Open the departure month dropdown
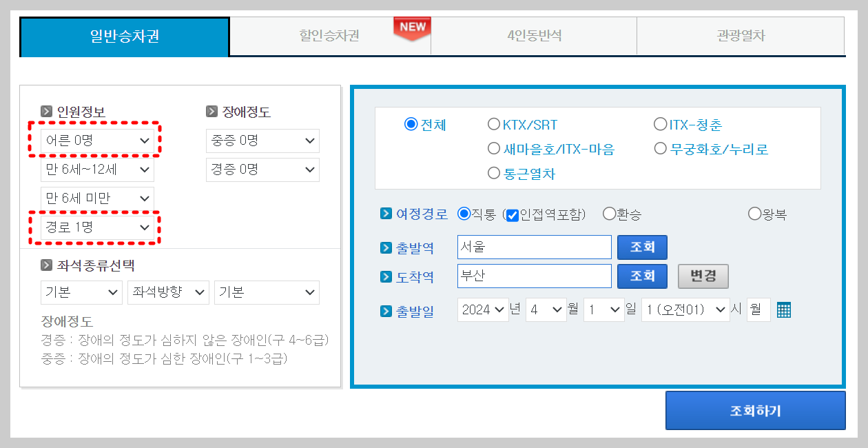Screen dimensions: 868x448 pyautogui.click(x=546, y=309)
